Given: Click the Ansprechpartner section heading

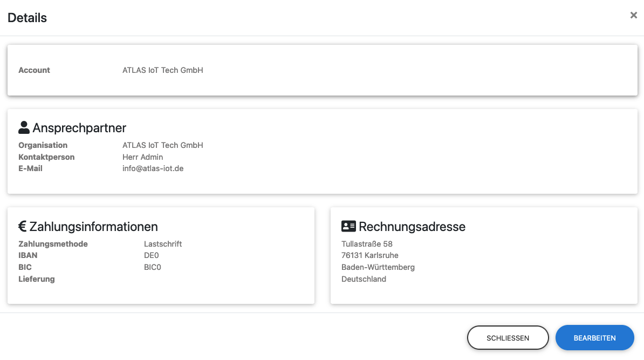Looking at the screenshot, I should click(79, 128).
